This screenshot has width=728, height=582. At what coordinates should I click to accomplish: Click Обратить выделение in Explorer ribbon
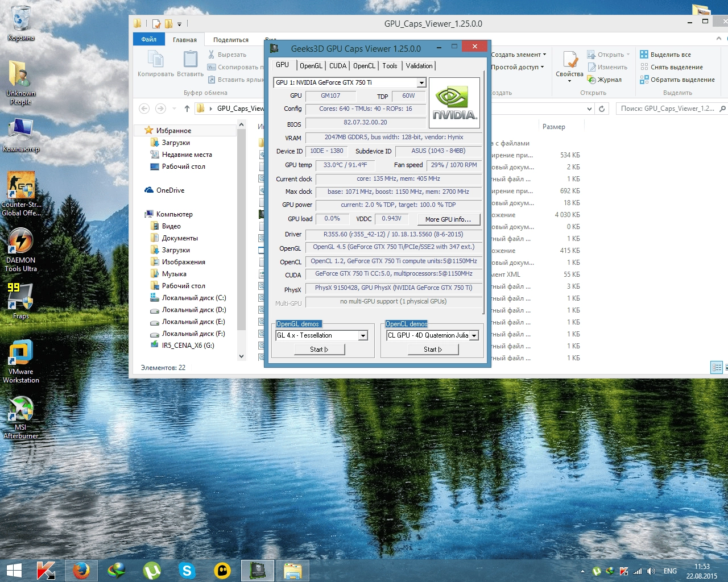click(x=677, y=80)
